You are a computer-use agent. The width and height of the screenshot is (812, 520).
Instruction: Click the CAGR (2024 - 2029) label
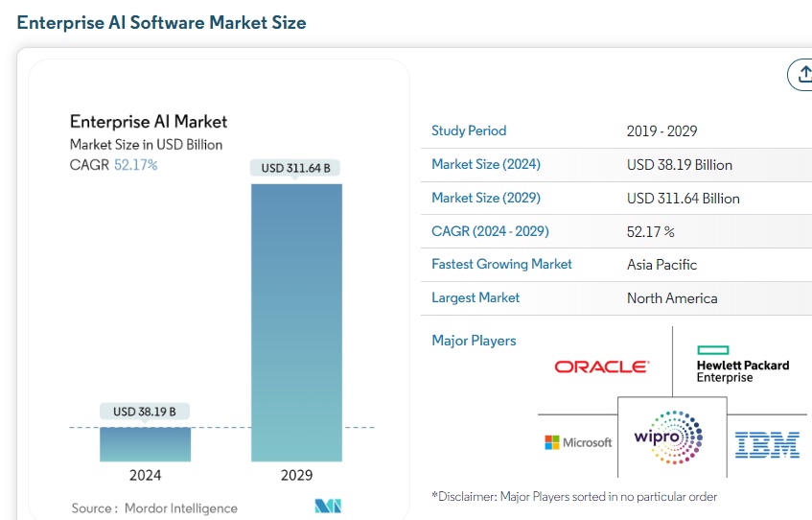490,231
